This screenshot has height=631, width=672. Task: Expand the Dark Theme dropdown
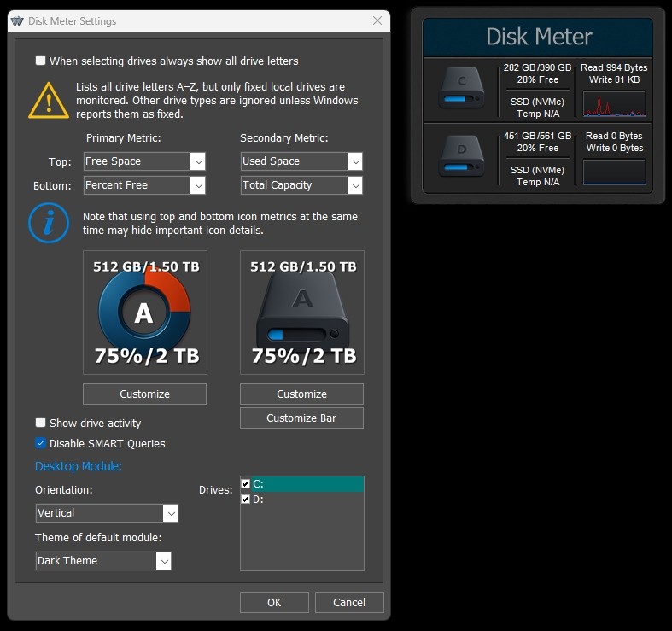pyautogui.click(x=163, y=561)
